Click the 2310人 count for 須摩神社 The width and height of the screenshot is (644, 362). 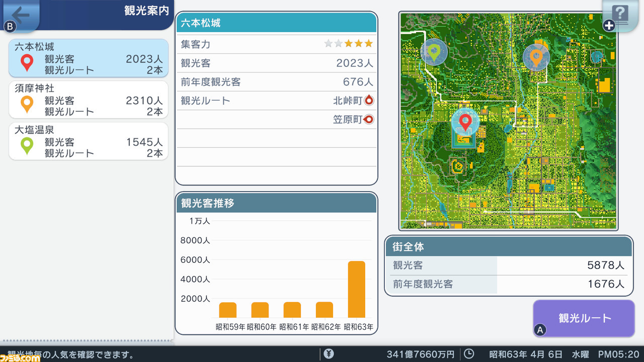coord(144,101)
